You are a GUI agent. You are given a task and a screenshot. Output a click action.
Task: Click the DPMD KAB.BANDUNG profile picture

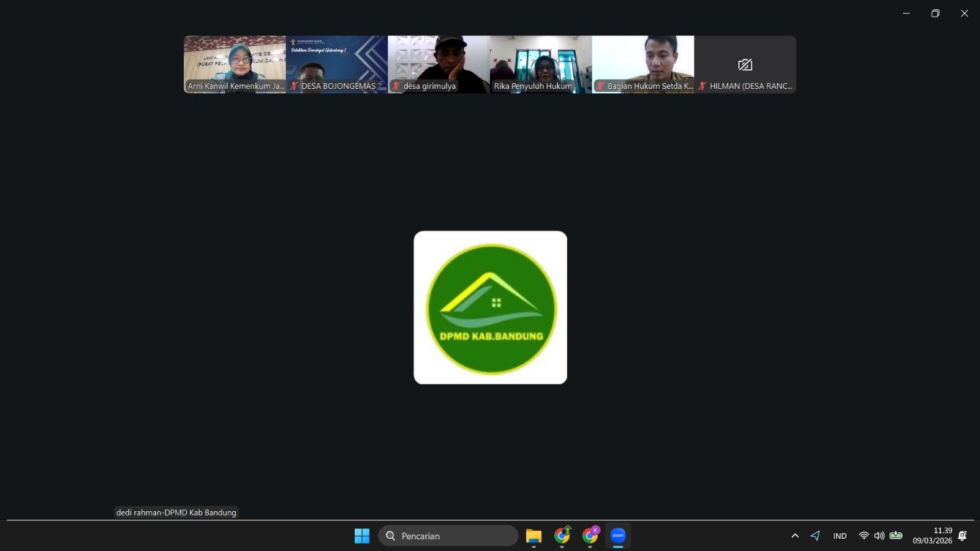pos(490,307)
